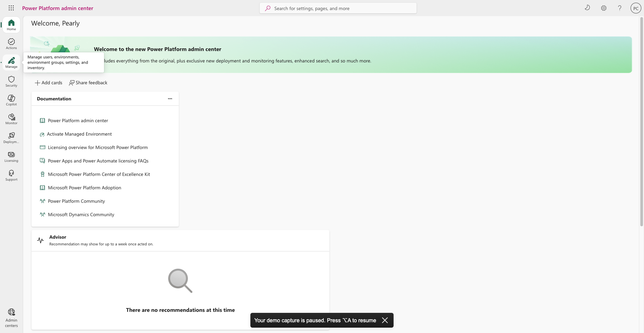Open the Deployment section in sidebar

pos(11,138)
